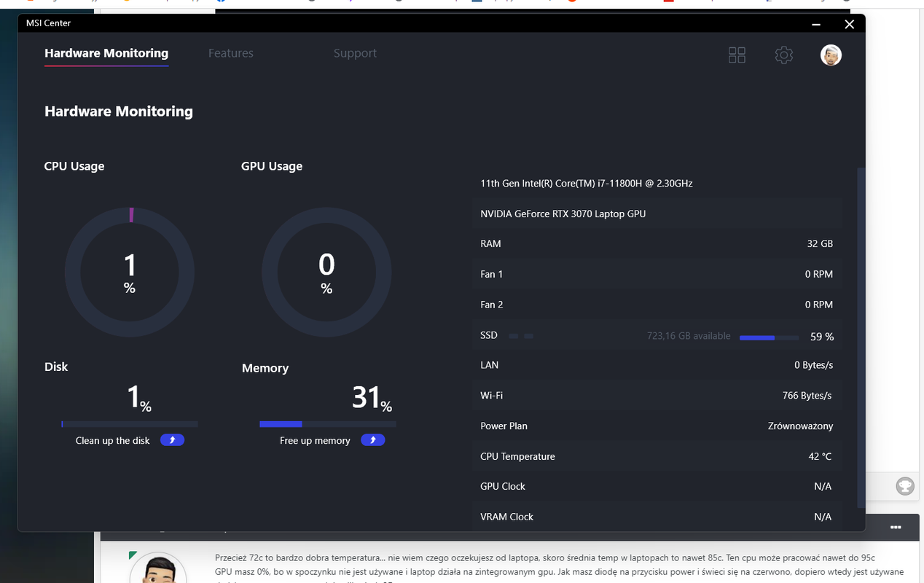Viewport: 924px width, 583px height.
Task: Click the Fan 2 RPM row
Action: click(x=657, y=305)
